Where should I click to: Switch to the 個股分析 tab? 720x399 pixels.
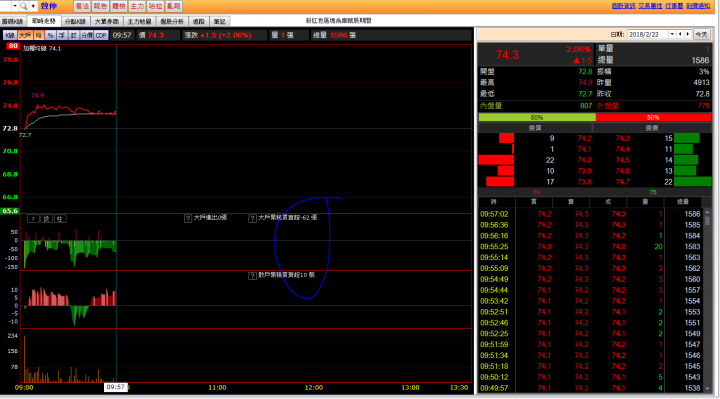(172, 21)
